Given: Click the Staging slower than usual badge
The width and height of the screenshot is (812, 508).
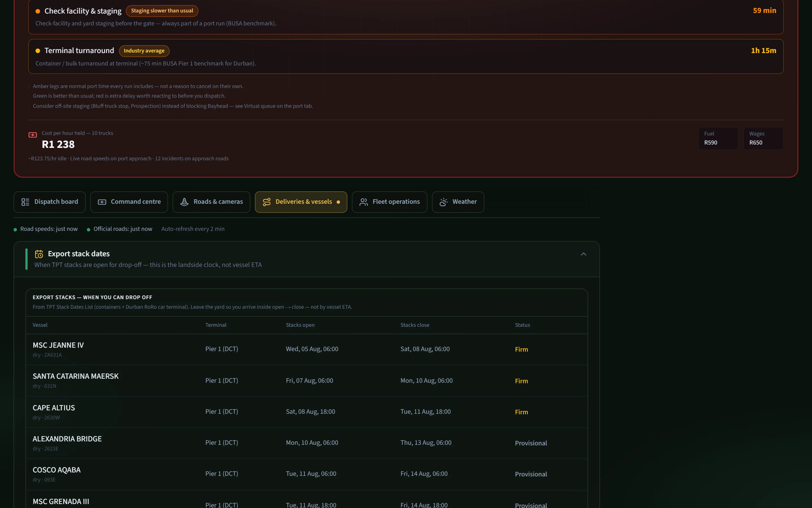Looking at the screenshot, I should (x=162, y=11).
